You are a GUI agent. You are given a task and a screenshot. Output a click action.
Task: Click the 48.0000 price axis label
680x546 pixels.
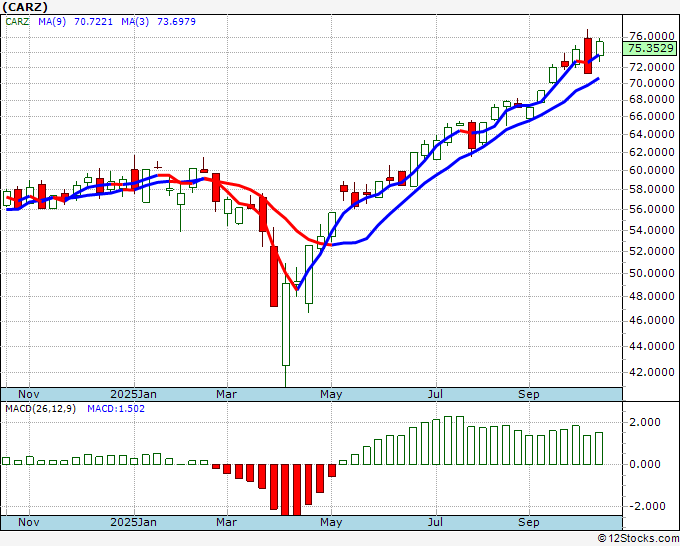point(652,297)
